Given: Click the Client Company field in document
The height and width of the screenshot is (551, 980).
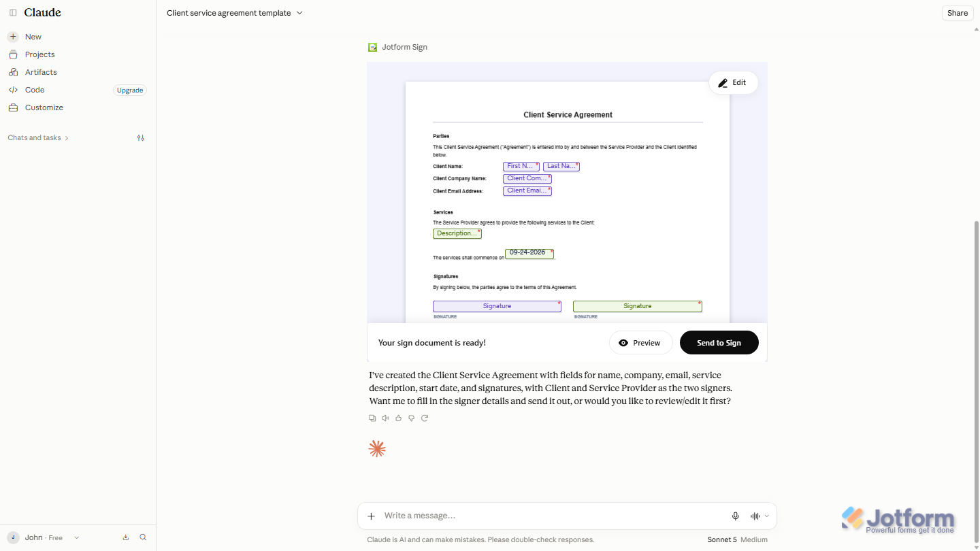Looking at the screenshot, I should coord(527,178).
